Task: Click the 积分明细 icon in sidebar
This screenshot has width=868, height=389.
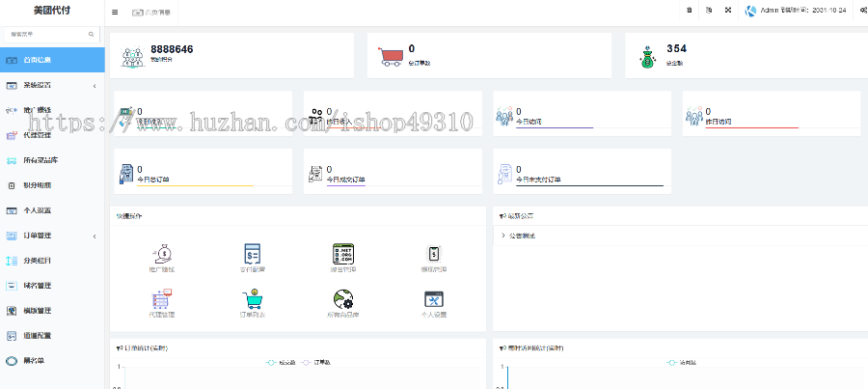Action: [x=13, y=185]
